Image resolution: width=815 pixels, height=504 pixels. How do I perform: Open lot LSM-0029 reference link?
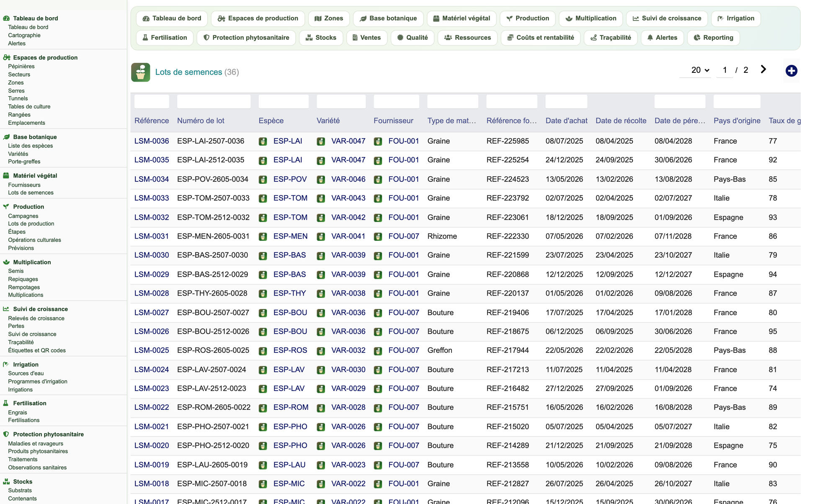[x=152, y=275]
